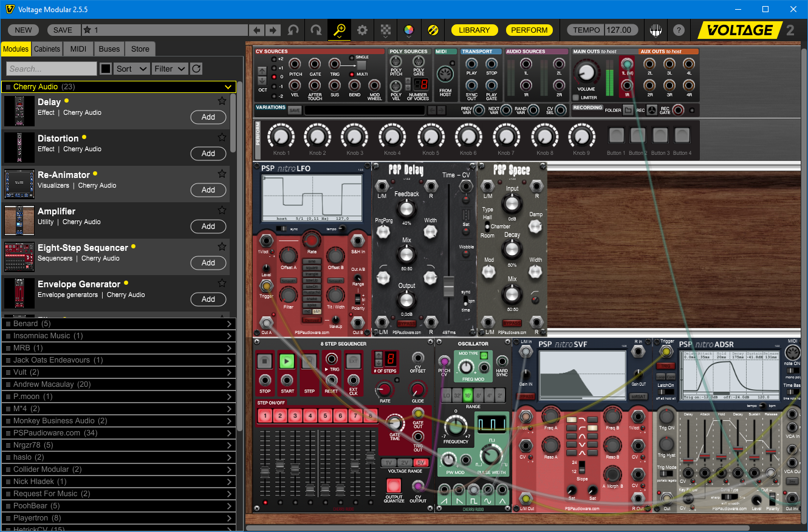
Task: Click the black color filter swatch
Action: click(x=106, y=69)
